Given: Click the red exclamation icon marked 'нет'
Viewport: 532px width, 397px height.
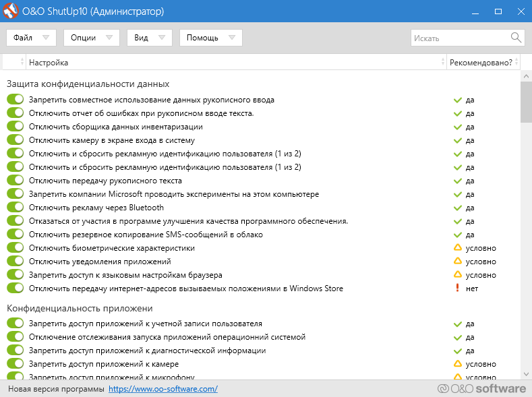Looking at the screenshot, I should [x=458, y=288].
